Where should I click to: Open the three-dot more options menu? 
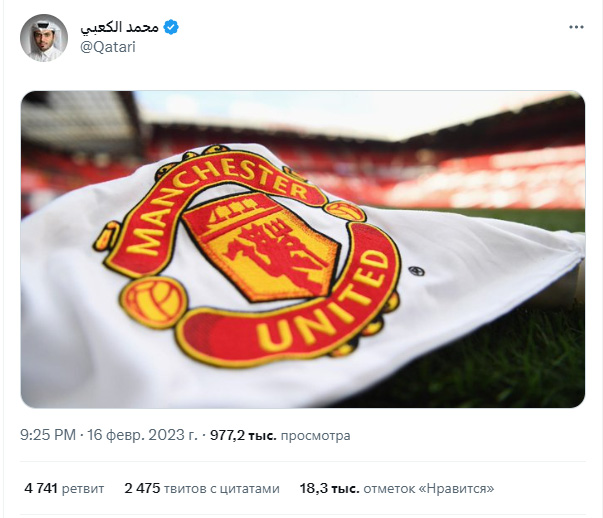pyautogui.click(x=576, y=27)
